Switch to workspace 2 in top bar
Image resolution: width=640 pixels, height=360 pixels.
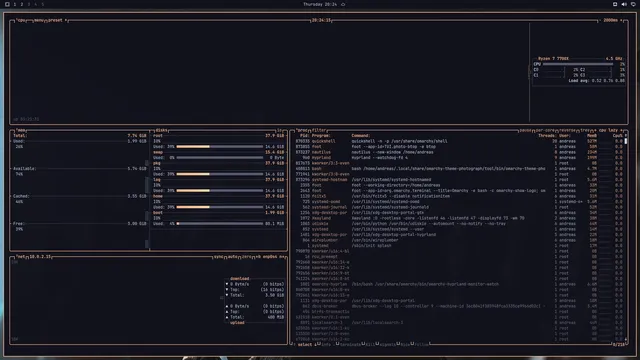pyautogui.click(x=22, y=4)
